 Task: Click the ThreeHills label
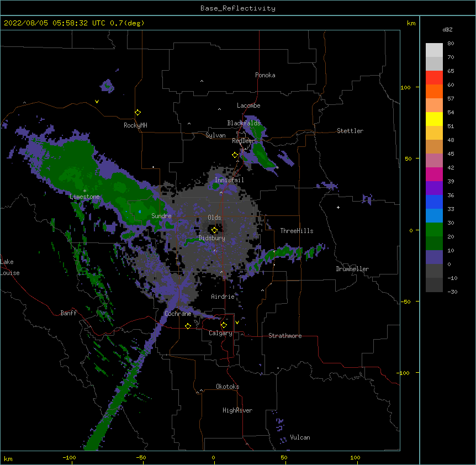297,231
